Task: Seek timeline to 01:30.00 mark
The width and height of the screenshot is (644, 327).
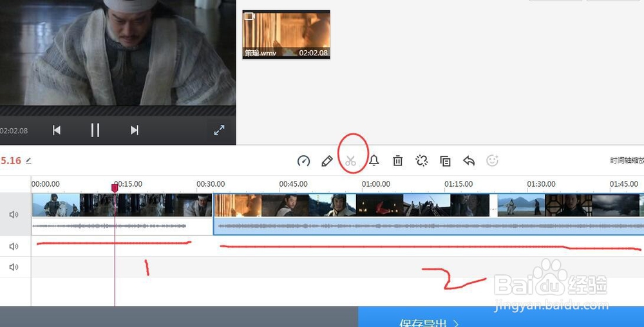Action: [x=542, y=184]
